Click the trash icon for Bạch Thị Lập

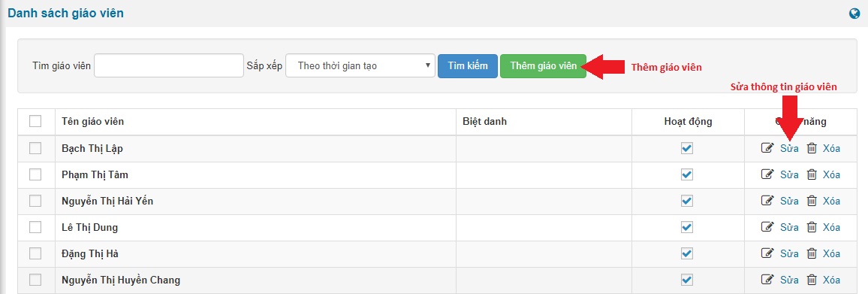[812, 148]
